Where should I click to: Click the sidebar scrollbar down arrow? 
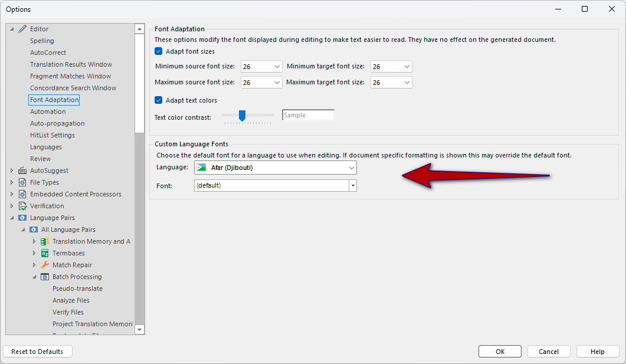pos(139,330)
